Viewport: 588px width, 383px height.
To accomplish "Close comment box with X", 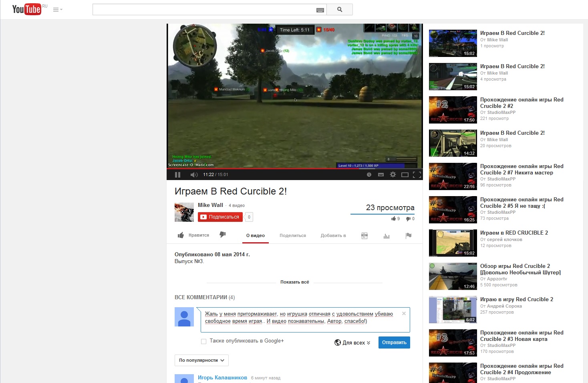I will [x=404, y=314].
